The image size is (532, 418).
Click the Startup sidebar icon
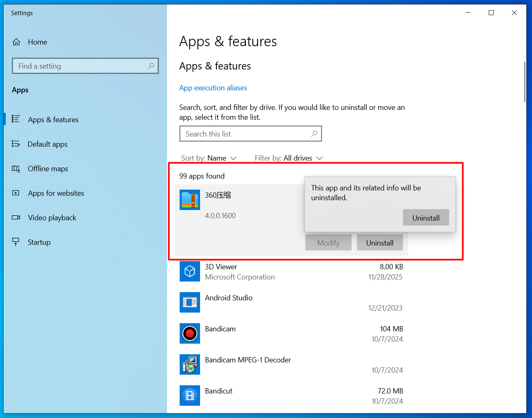[16, 242]
